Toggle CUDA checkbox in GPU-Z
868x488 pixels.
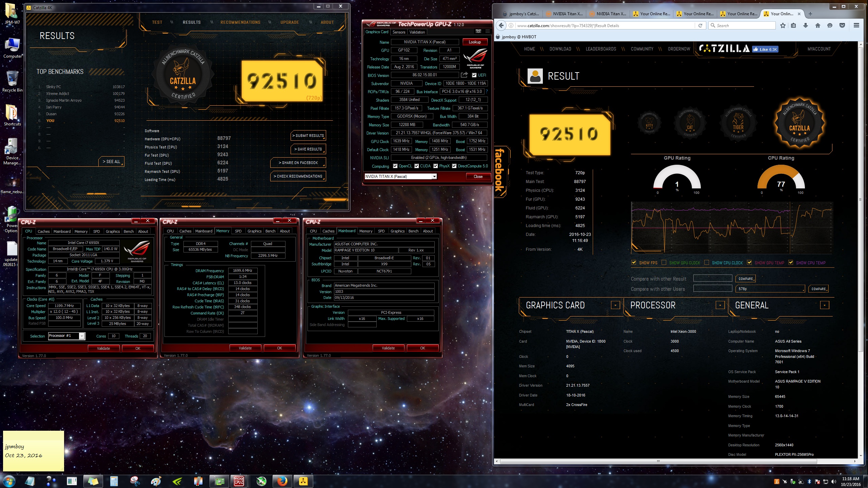416,166
